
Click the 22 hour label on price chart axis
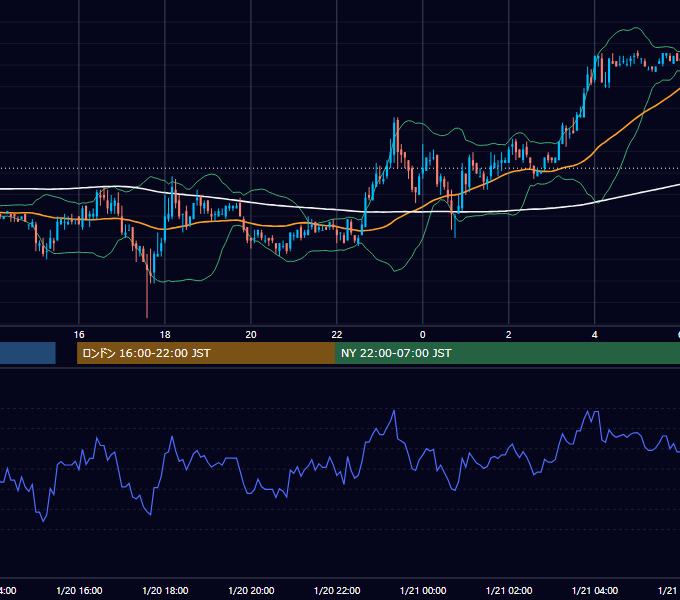click(x=337, y=335)
